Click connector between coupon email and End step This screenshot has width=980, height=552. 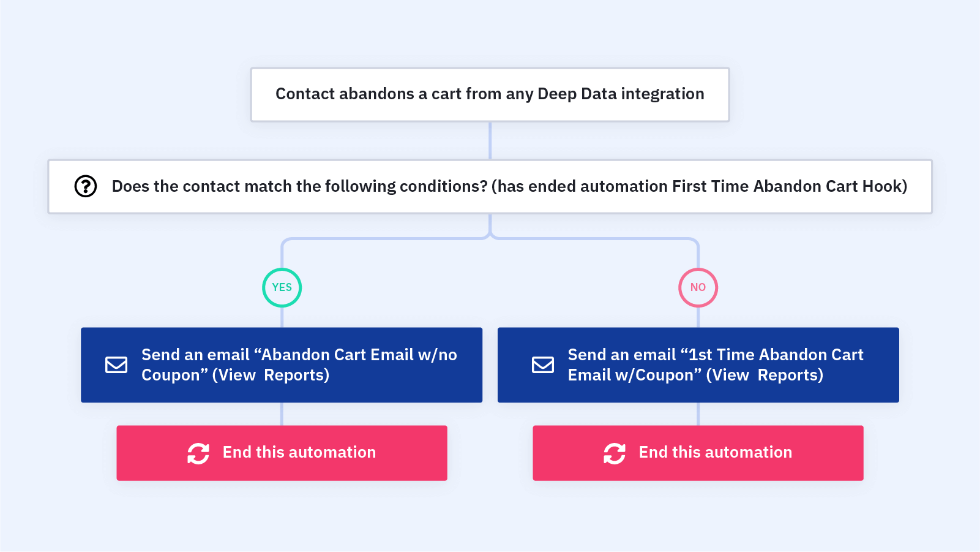coord(698,414)
